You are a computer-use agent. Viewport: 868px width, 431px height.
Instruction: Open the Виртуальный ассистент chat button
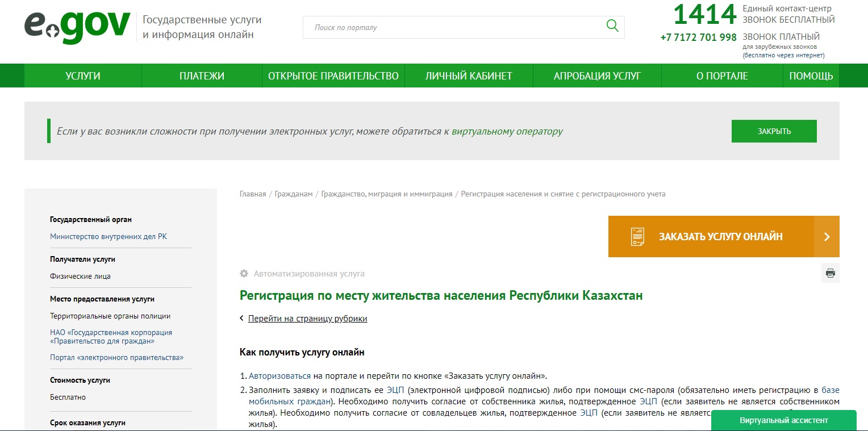pyautogui.click(x=783, y=420)
